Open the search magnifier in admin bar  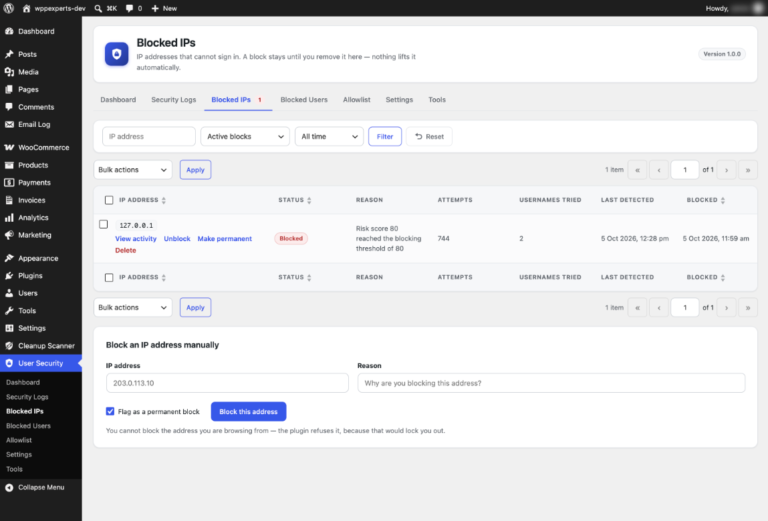[98, 8]
